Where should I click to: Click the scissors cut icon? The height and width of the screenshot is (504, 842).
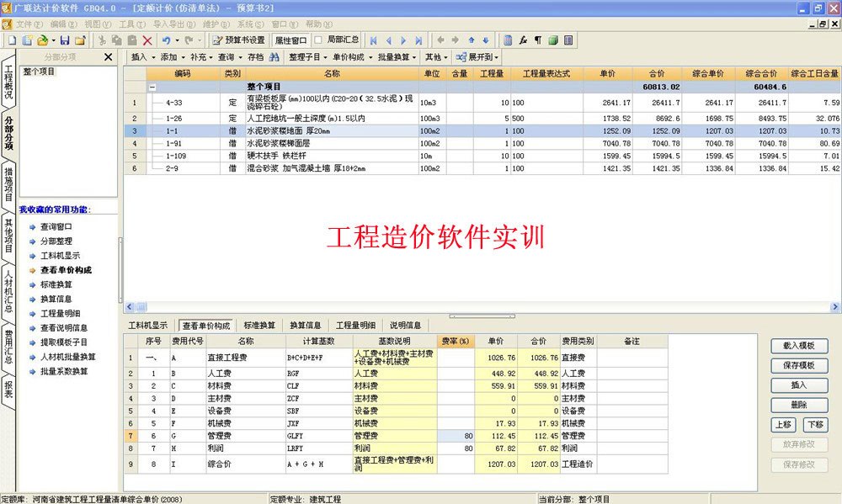[102, 40]
